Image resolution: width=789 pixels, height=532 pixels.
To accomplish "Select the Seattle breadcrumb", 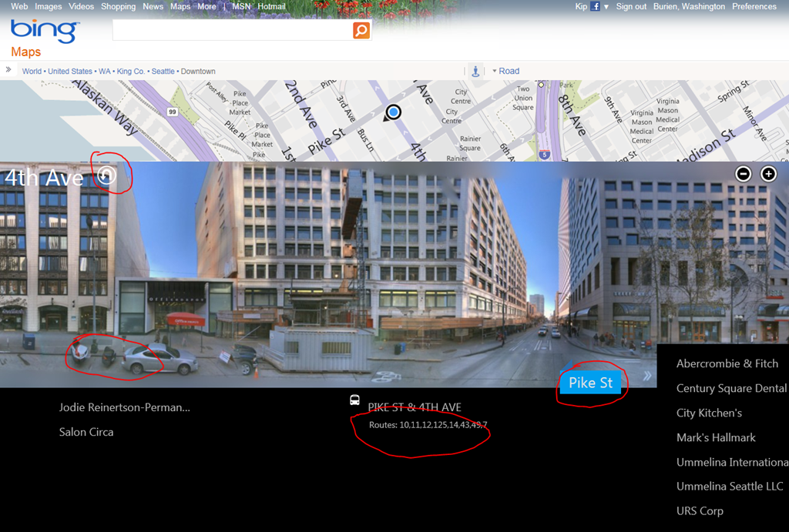I will pos(163,72).
